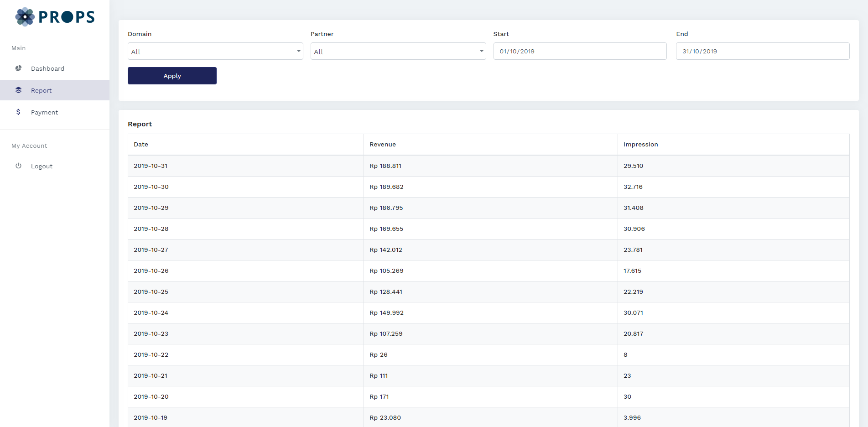Image resolution: width=868 pixels, height=427 pixels.
Task: Click impression value 3.996
Action: point(632,417)
